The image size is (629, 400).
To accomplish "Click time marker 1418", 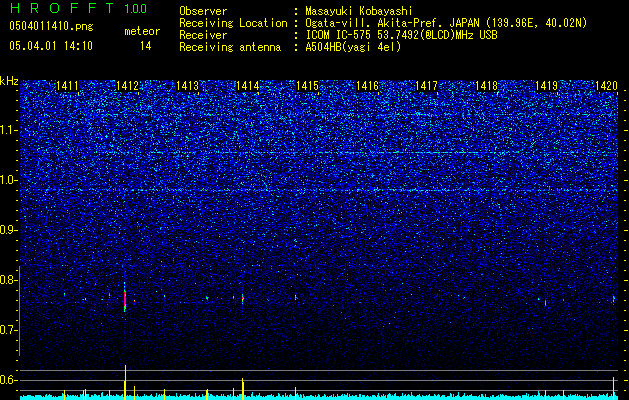I will point(487,86).
